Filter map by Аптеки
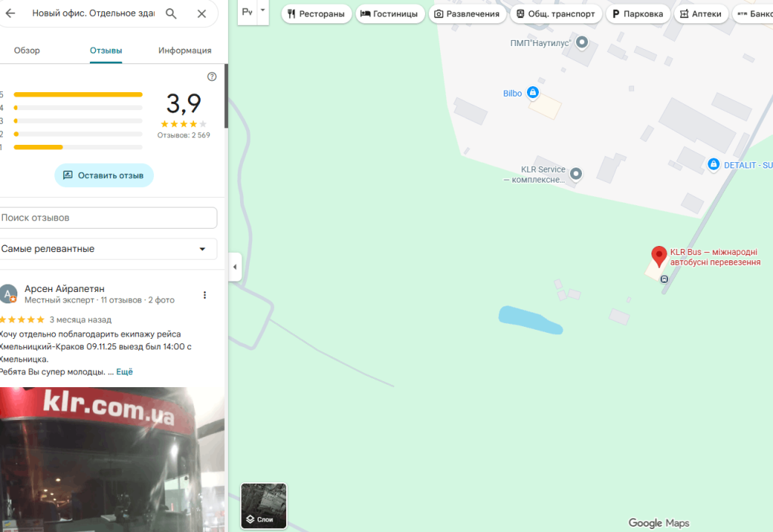This screenshot has height=532, width=773. [x=701, y=14]
